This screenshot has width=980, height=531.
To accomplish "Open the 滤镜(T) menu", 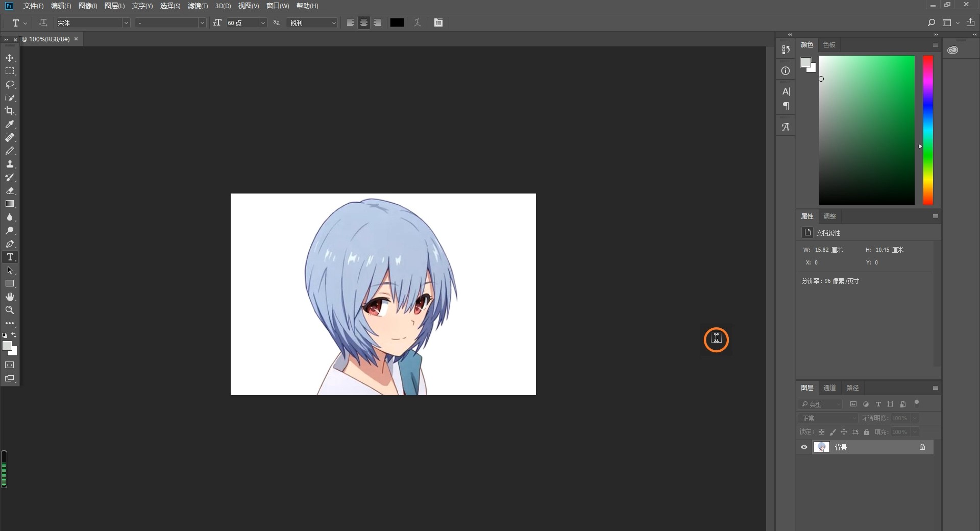I will (198, 6).
